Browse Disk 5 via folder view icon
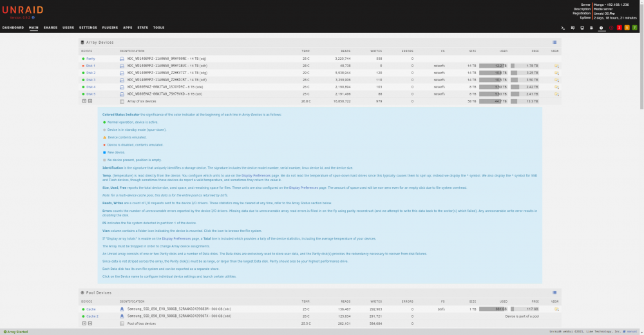The image size is (644, 335). pos(556,94)
